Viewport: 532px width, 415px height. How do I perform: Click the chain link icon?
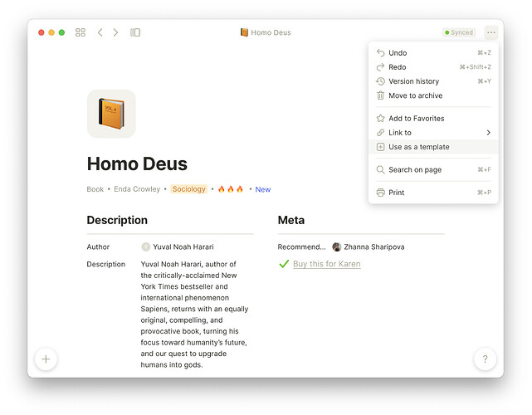coord(380,133)
